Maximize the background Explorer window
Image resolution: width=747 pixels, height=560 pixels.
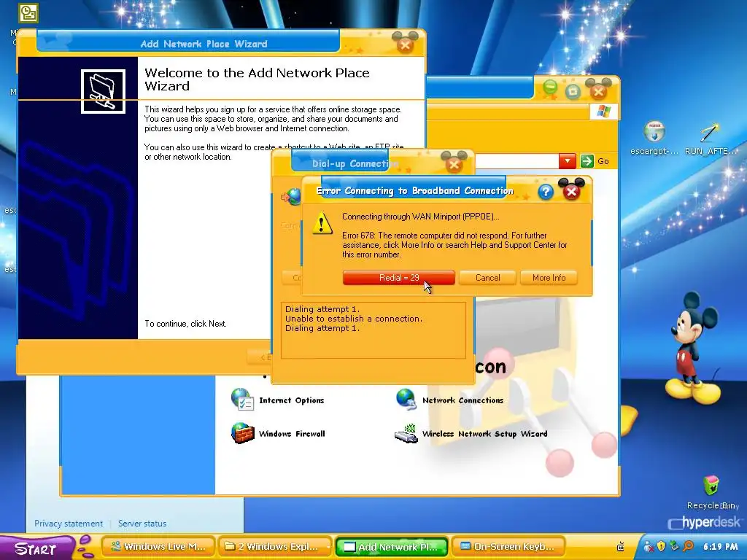pyautogui.click(x=573, y=91)
